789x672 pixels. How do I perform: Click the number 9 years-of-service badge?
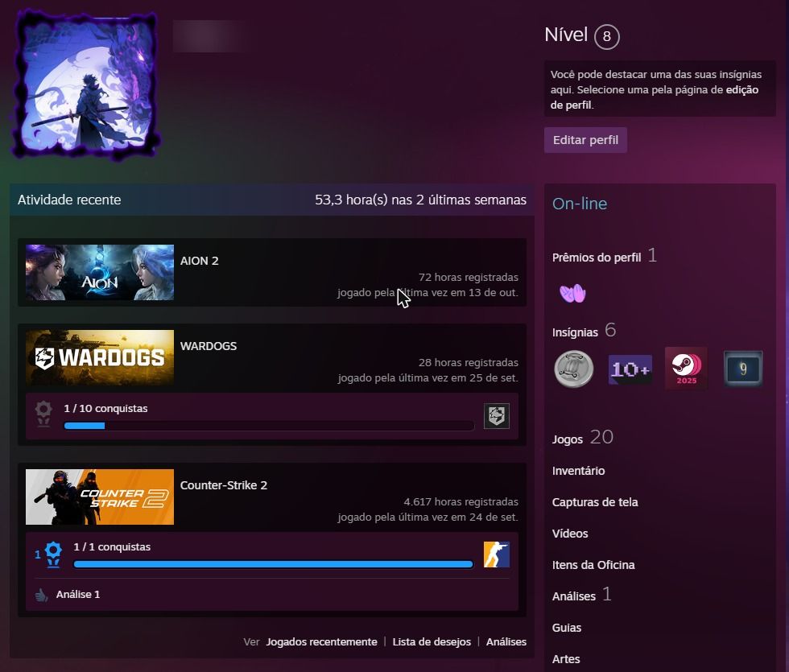743,369
